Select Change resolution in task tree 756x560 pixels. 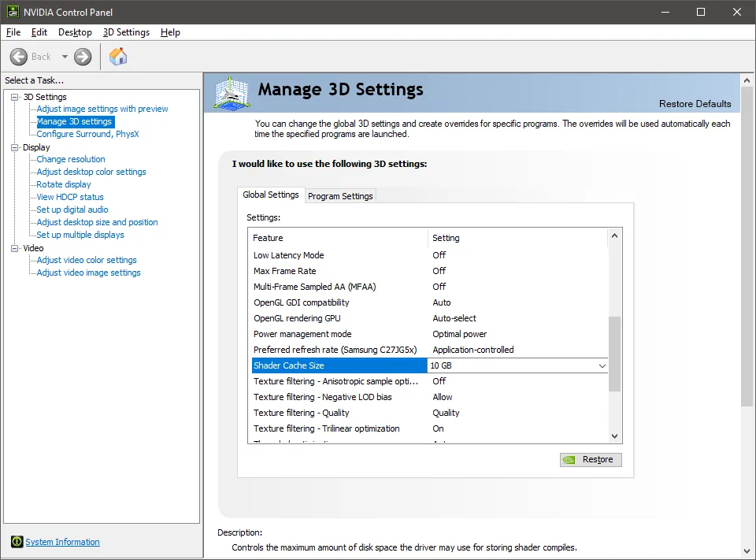(71, 159)
